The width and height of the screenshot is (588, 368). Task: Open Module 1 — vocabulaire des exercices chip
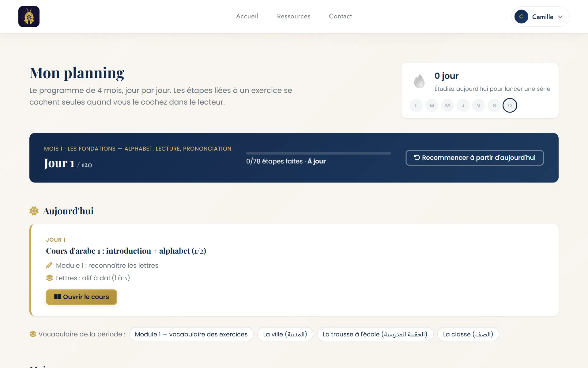point(191,334)
